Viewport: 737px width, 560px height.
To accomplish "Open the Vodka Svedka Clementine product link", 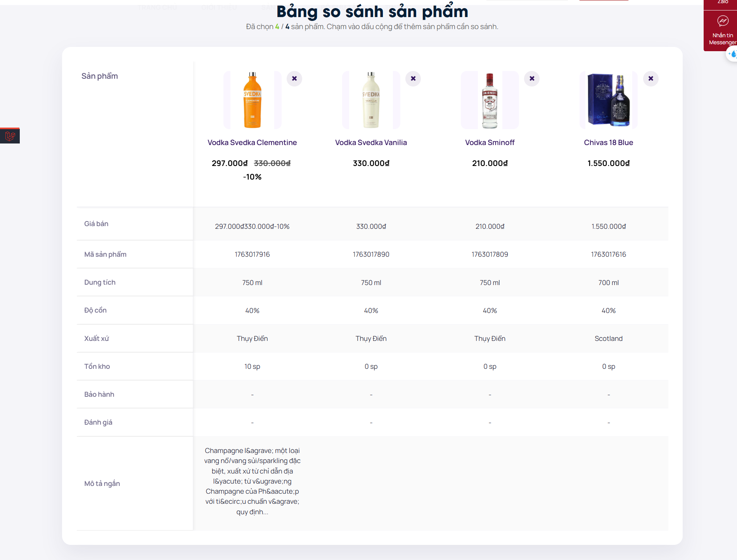I will [x=252, y=143].
